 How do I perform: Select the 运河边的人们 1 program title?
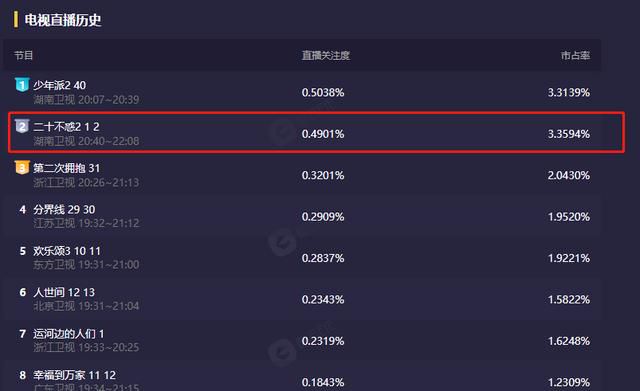69,334
